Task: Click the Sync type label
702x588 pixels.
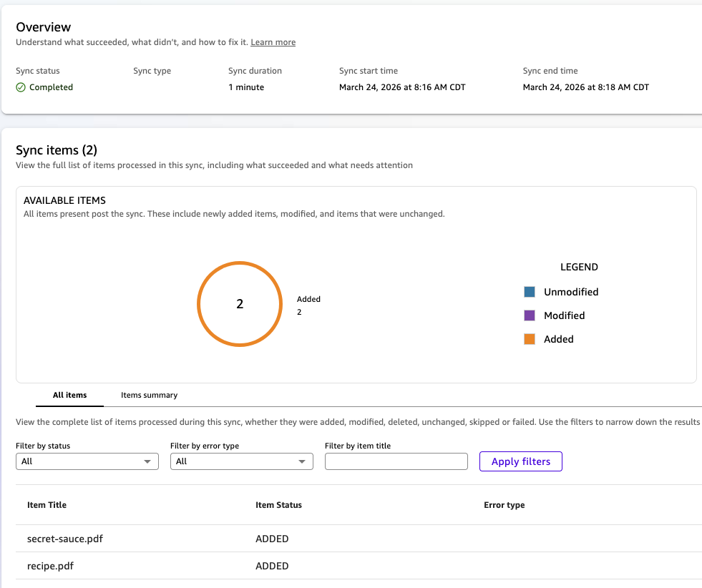Action: coord(152,71)
